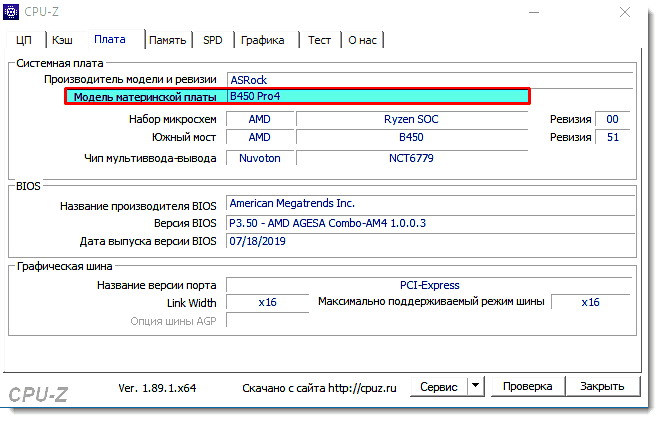Click the CPU-Z app icon in title bar
This screenshot has height=423, width=663.
coord(11,11)
